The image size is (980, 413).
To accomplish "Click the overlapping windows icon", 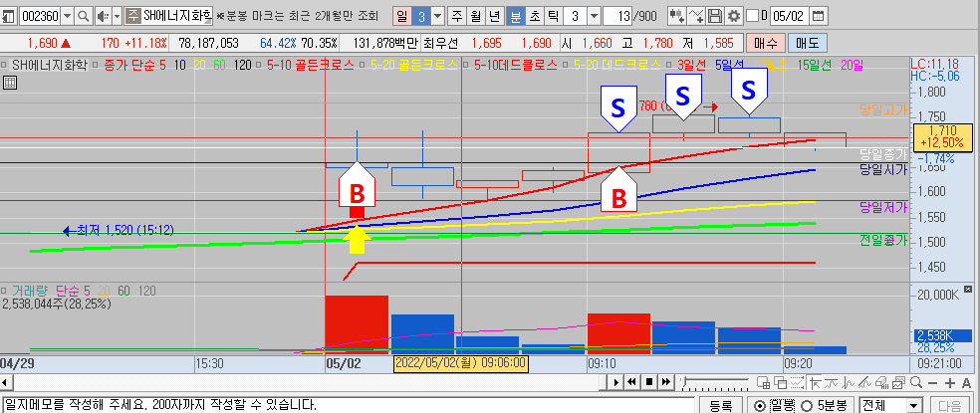I will pyautogui.click(x=780, y=382).
